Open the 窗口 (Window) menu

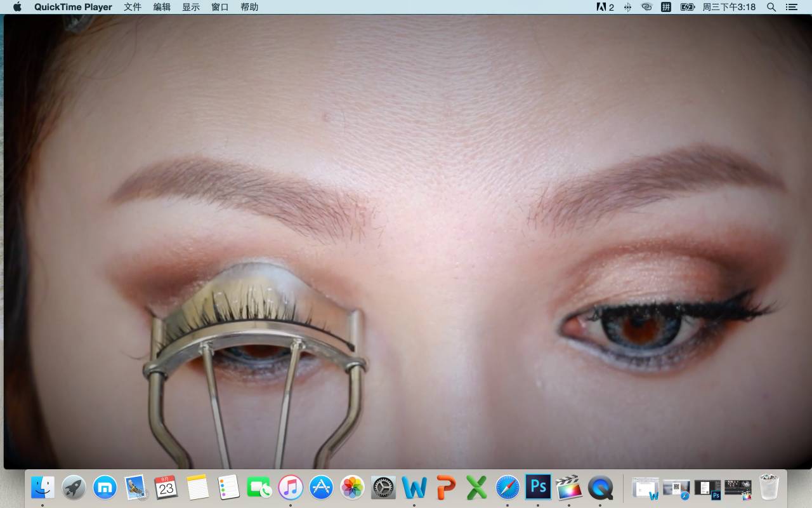(x=220, y=7)
